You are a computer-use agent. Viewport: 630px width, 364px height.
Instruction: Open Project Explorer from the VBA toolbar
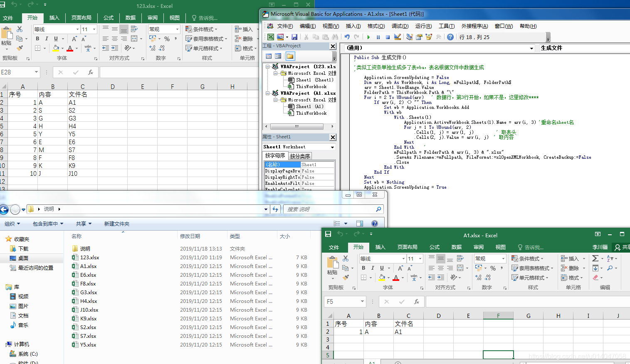[410, 37]
